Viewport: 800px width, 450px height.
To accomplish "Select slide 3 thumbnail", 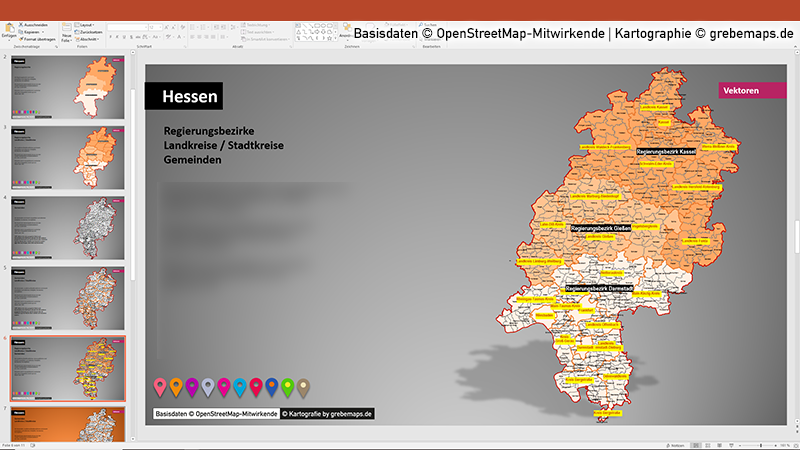I will 68,159.
